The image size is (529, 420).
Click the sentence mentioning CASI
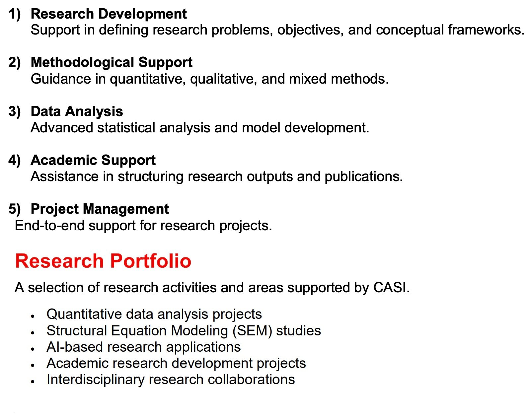(x=212, y=288)
